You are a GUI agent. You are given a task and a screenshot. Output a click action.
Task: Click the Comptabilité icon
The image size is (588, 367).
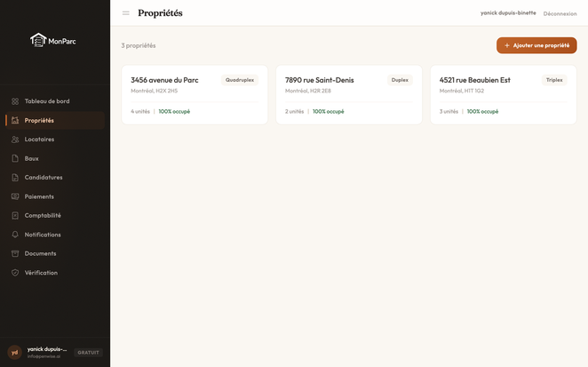click(15, 216)
